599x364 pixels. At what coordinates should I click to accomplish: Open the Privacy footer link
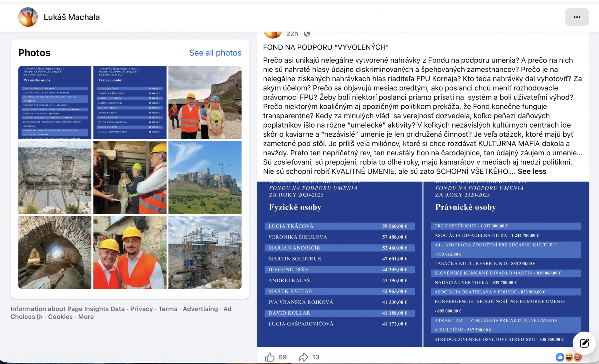click(141, 309)
